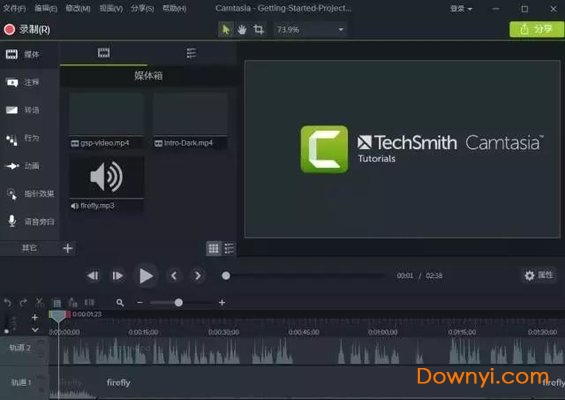Open the Properties panel gear button
The image size is (565, 400).
click(x=539, y=276)
